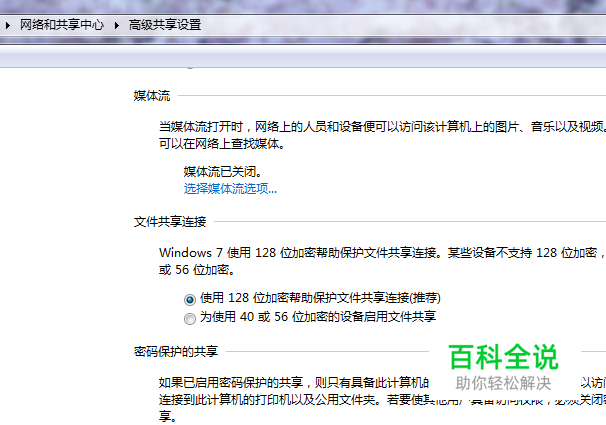The width and height of the screenshot is (606, 425).
Task: Click the 或 56 位加密。 description line
Action: (197, 270)
